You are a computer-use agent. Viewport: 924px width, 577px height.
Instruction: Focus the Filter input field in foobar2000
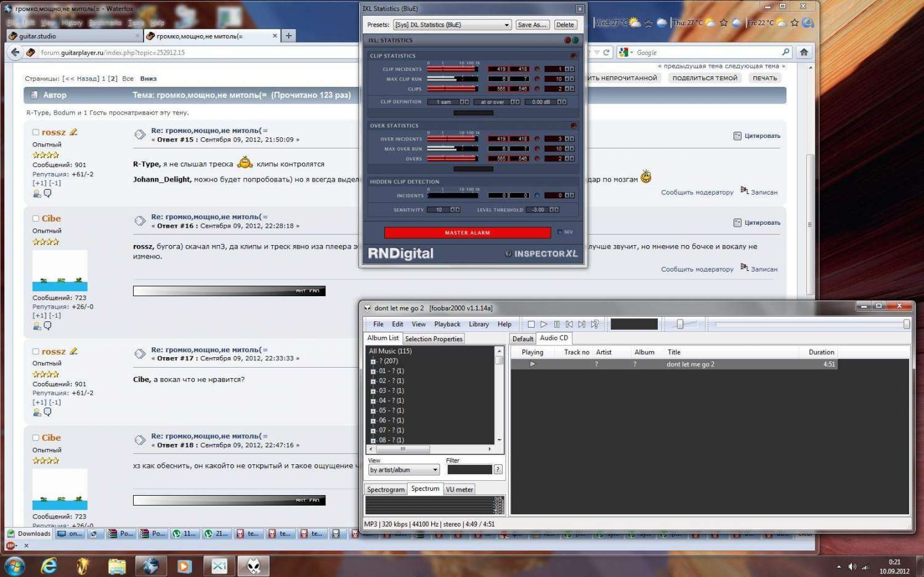click(x=469, y=470)
